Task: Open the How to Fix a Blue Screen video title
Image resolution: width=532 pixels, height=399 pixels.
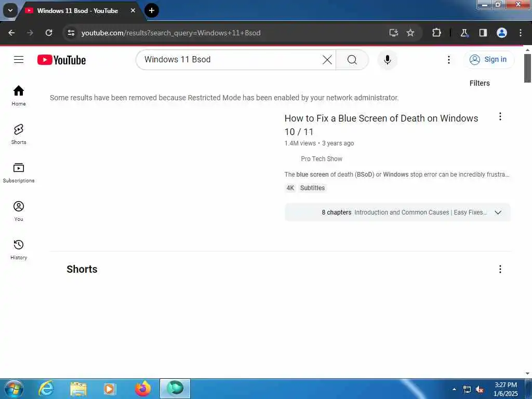Action: [381, 125]
